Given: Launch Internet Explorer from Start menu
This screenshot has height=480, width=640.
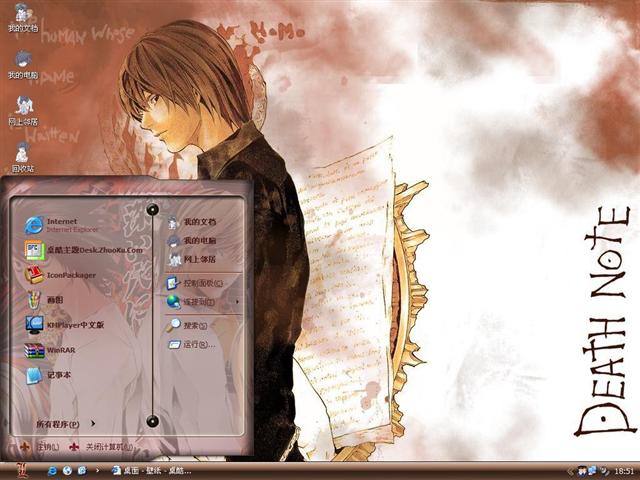Looking at the screenshot, I should (x=62, y=225).
